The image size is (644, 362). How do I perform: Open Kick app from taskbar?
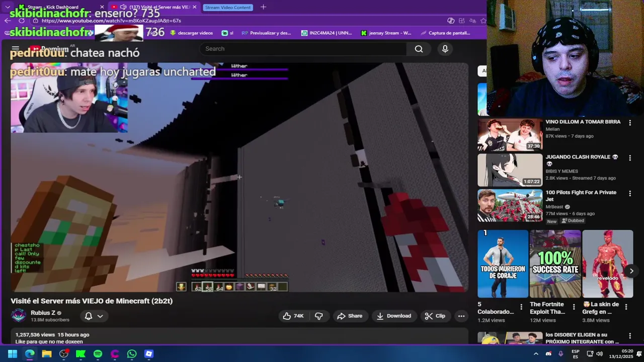click(x=80, y=354)
